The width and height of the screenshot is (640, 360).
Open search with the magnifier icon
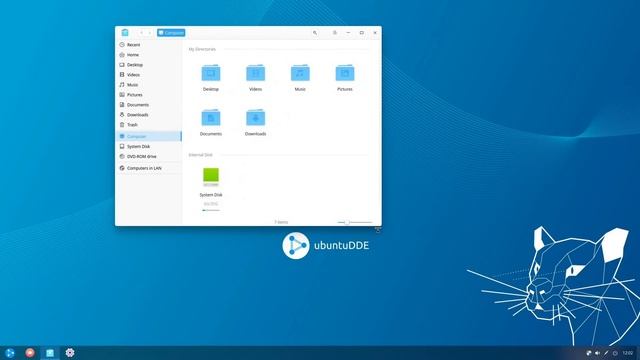point(315,33)
